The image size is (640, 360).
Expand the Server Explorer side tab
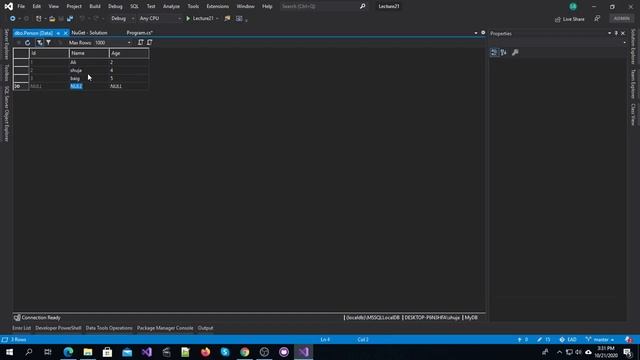[6, 44]
